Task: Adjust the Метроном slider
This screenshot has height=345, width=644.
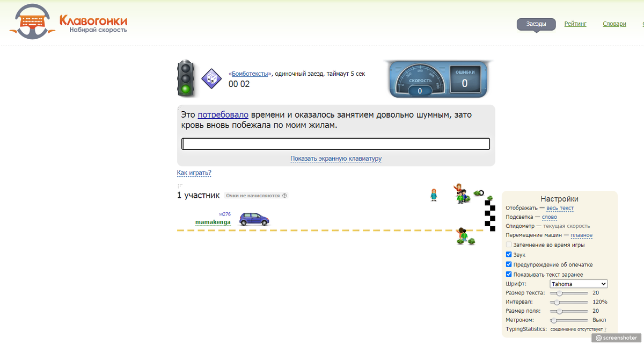Action: click(569, 320)
